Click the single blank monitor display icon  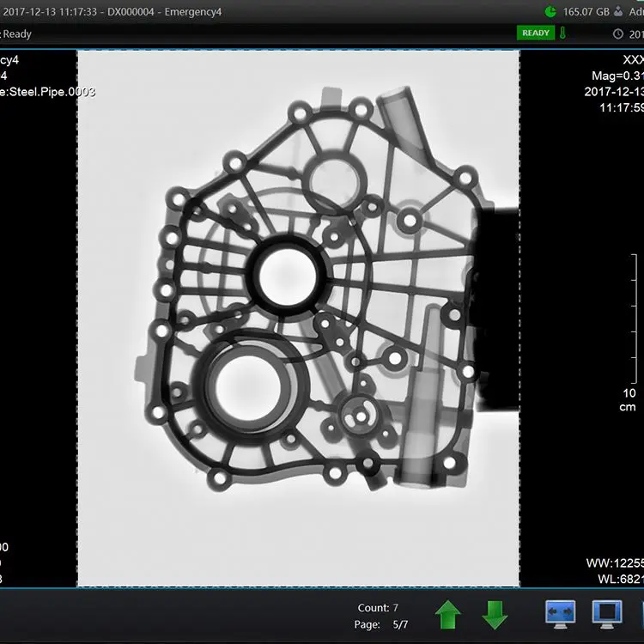click(606, 613)
